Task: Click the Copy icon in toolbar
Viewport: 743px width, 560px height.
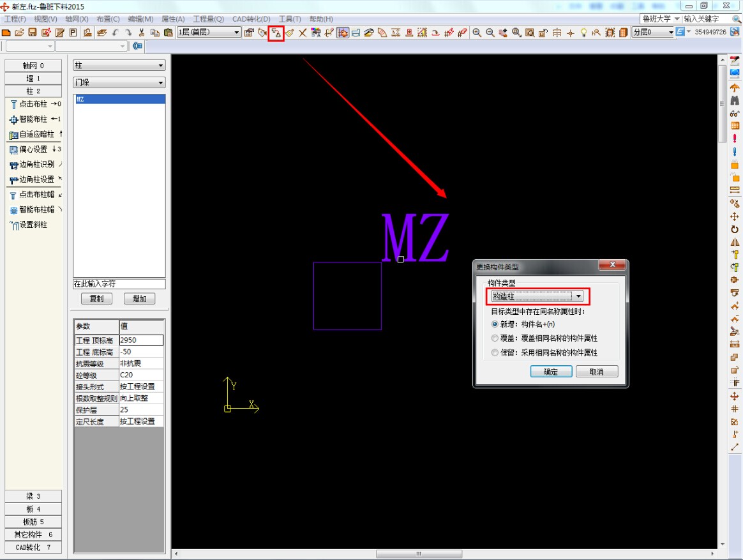Action: coord(154,33)
